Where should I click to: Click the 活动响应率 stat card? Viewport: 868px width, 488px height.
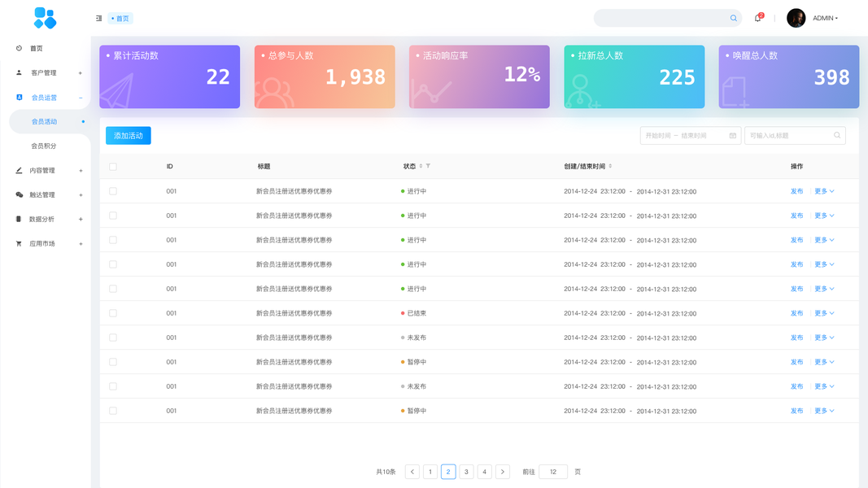[x=479, y=76]
